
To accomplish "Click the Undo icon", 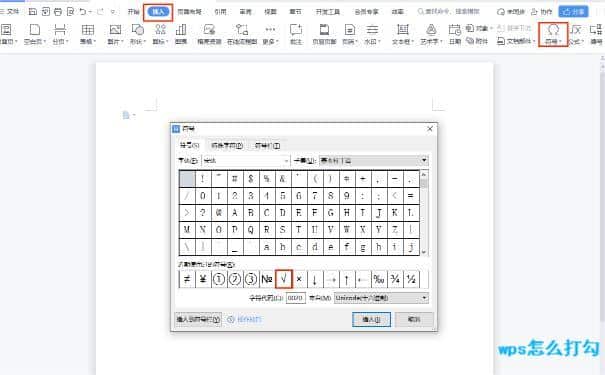I will [83, 12].
